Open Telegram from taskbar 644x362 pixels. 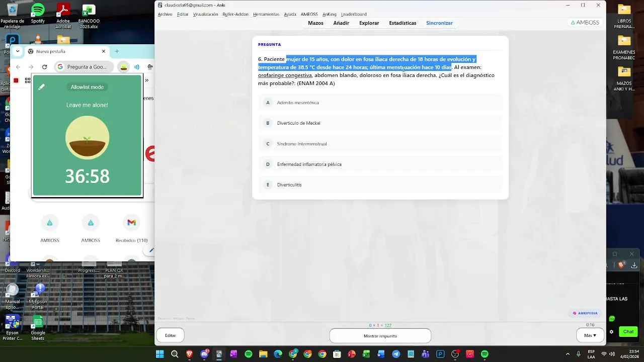tap(396, 354)
